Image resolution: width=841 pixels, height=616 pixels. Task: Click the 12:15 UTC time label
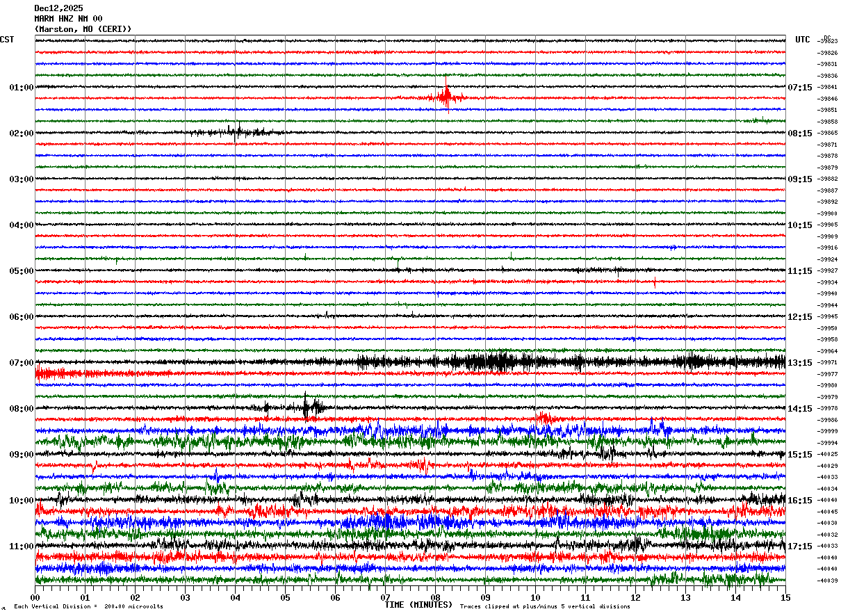tap(799, 317)
